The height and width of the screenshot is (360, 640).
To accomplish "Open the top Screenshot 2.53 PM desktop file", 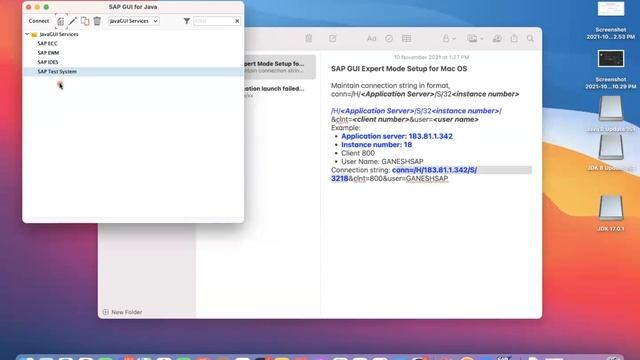I will coord(611,20).
